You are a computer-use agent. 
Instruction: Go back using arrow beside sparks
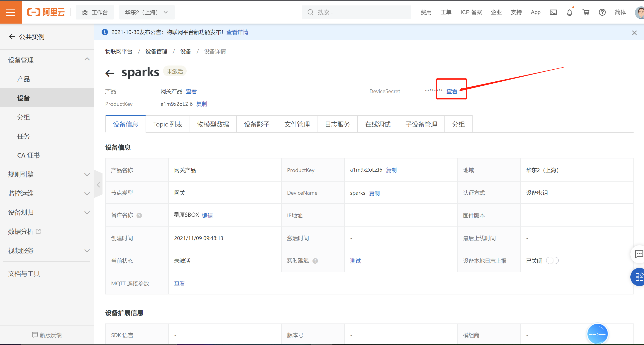pos(110,73)
